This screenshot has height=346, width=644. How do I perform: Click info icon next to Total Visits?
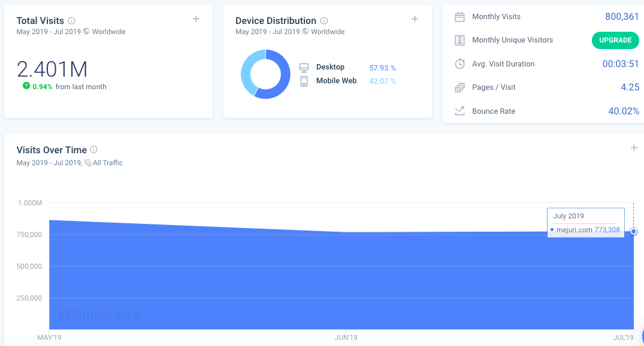[72, 21]
